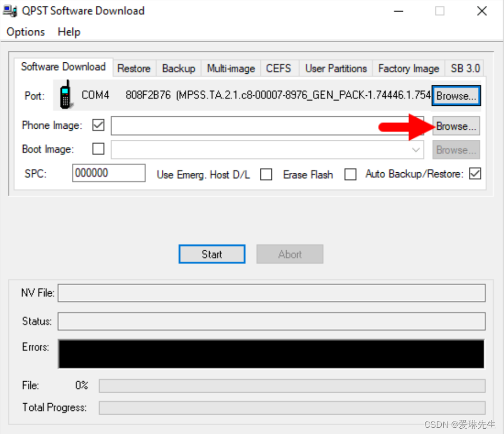
Task: Click the Status field
Action: 271,321
